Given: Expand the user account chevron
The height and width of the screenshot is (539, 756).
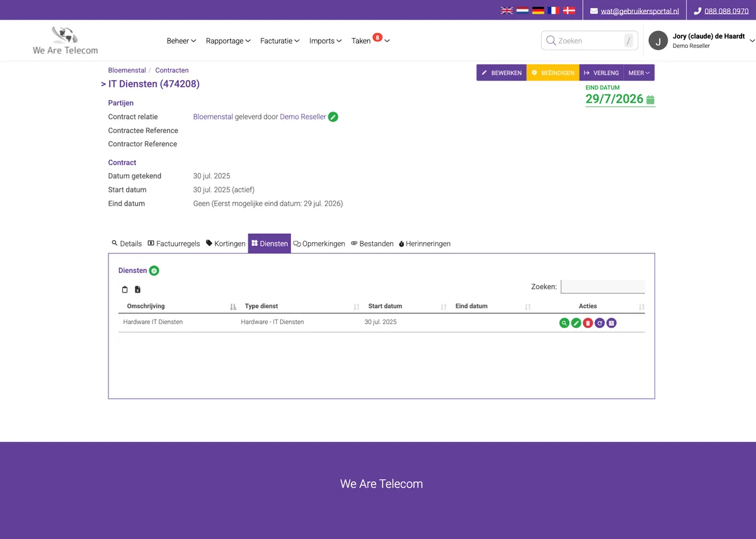Looking at the screenshot, I should 752,40.
